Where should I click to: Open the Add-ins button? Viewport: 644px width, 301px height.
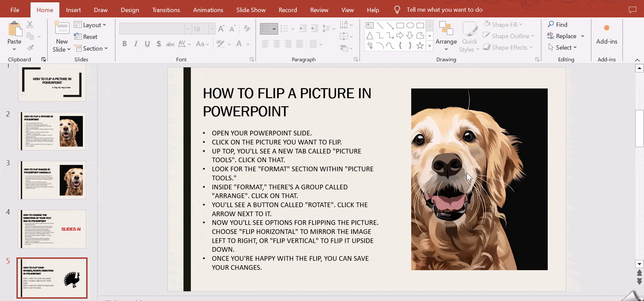[606, 35]
